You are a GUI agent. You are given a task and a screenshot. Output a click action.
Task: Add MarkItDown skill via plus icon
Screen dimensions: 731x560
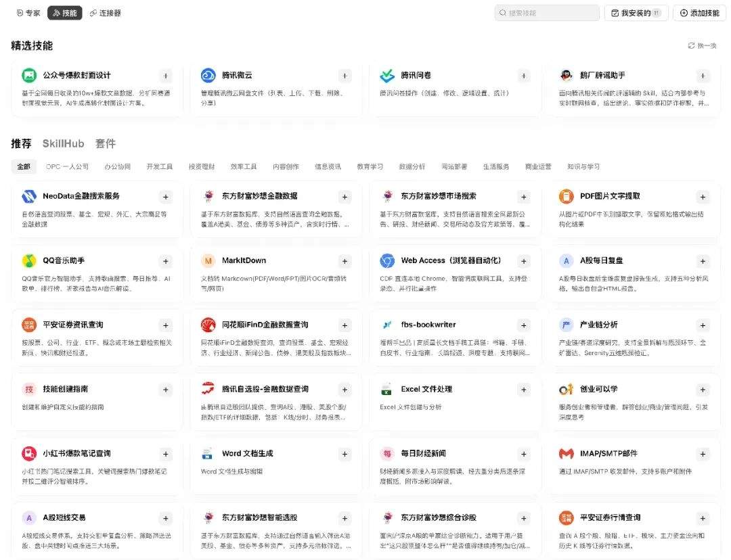pos(345,261)
